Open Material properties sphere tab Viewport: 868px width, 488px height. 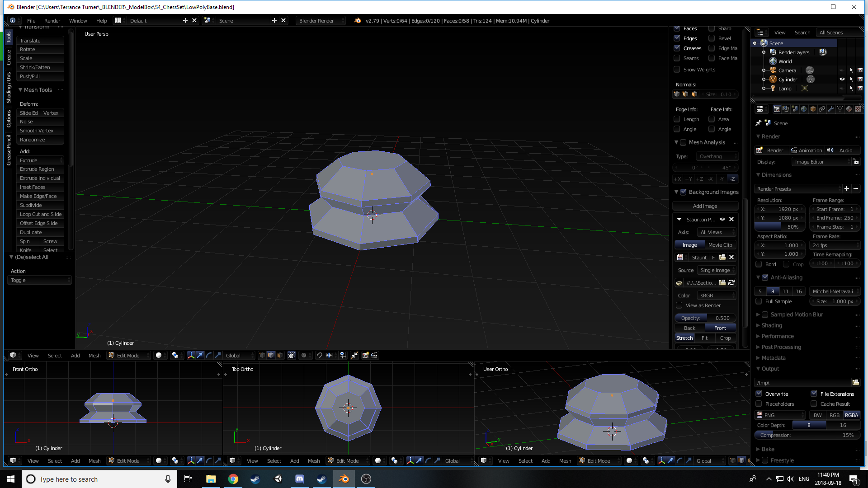(x=849, y=109)
